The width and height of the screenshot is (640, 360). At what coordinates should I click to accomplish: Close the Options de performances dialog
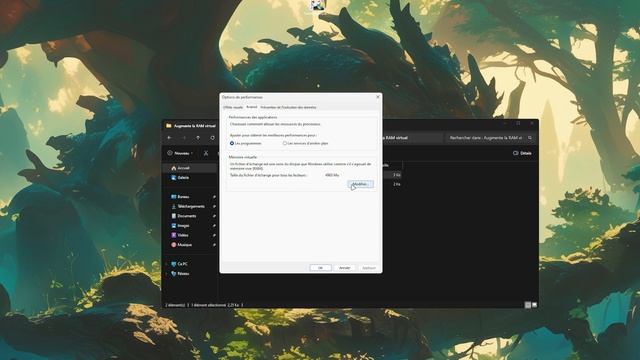(x=378, y=97)
